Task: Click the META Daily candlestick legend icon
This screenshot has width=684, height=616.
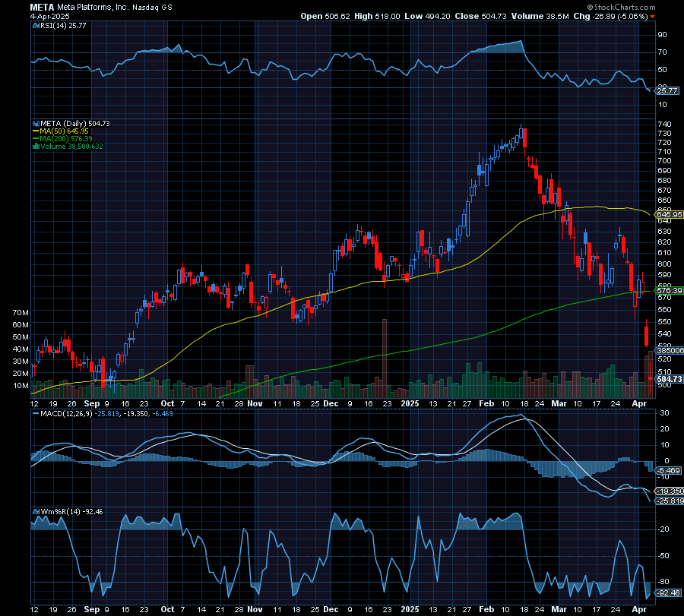Action: (x=36, y=124)
